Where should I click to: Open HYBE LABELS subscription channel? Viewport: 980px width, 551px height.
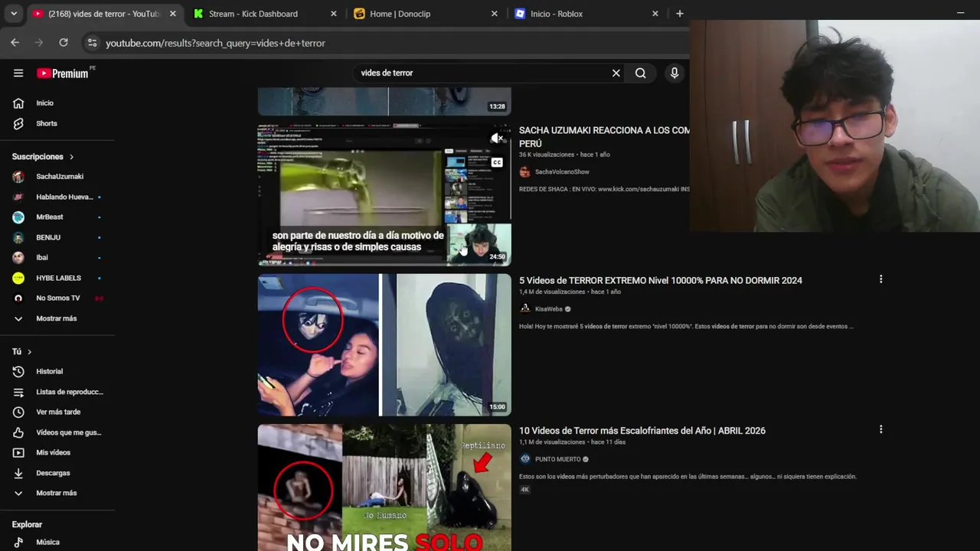coord(57,278)
